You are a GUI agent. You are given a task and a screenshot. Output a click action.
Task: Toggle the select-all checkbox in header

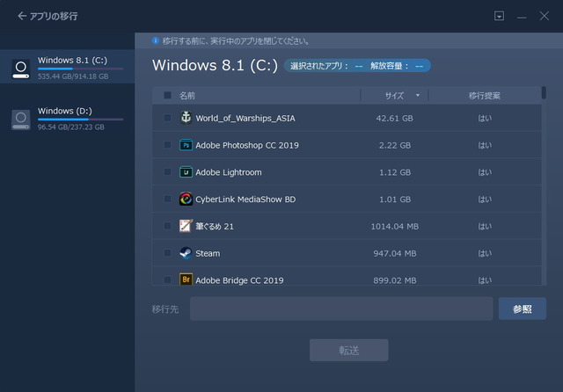click(x=167, y=95)
